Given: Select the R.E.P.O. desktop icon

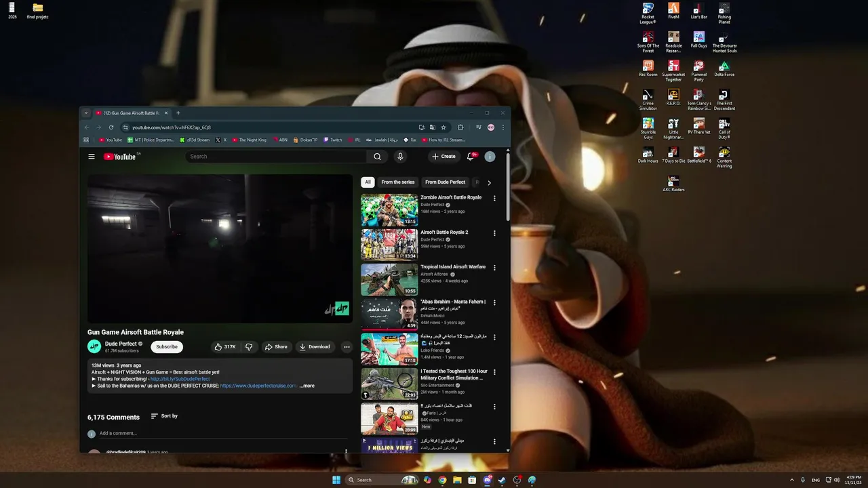Looking at the screenshot, I should point(673,98).
